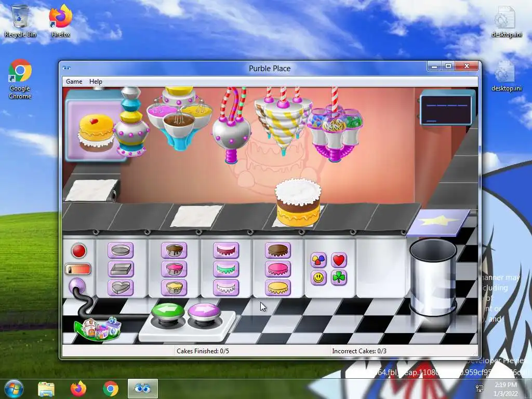This screenshot has height=399, width=532.
Task: Apply the yellow top frosting
Action: click(x=278, y=288)
